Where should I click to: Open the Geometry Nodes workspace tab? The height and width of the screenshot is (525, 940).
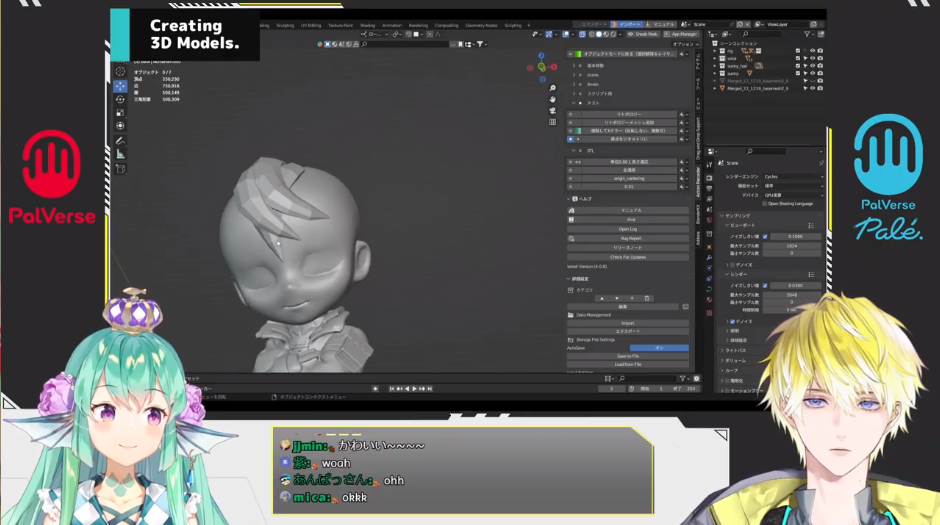[x=483, y=25]
